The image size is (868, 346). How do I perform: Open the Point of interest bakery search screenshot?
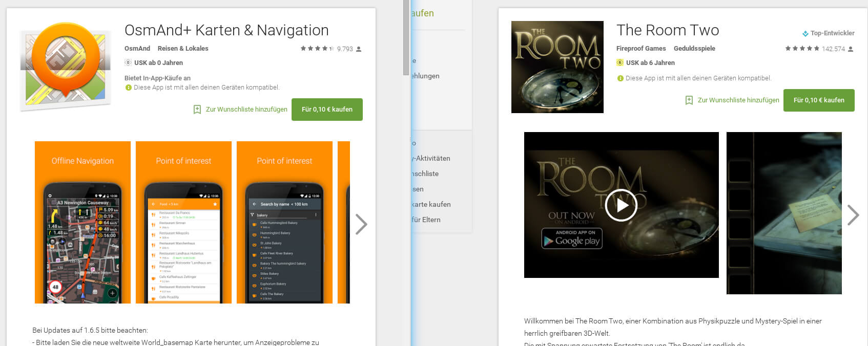284,222
